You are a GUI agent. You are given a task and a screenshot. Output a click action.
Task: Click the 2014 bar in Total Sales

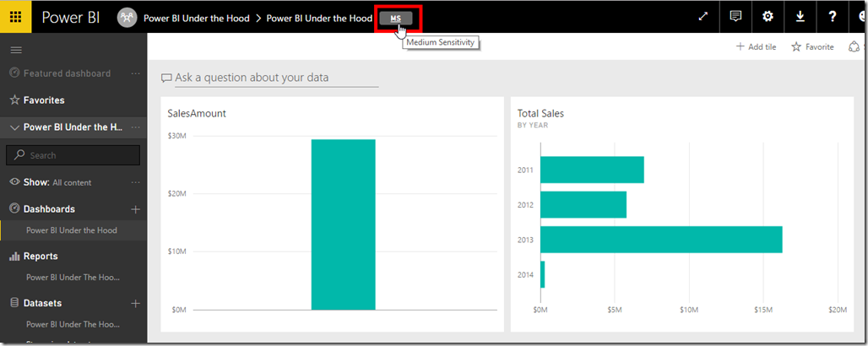542,274
